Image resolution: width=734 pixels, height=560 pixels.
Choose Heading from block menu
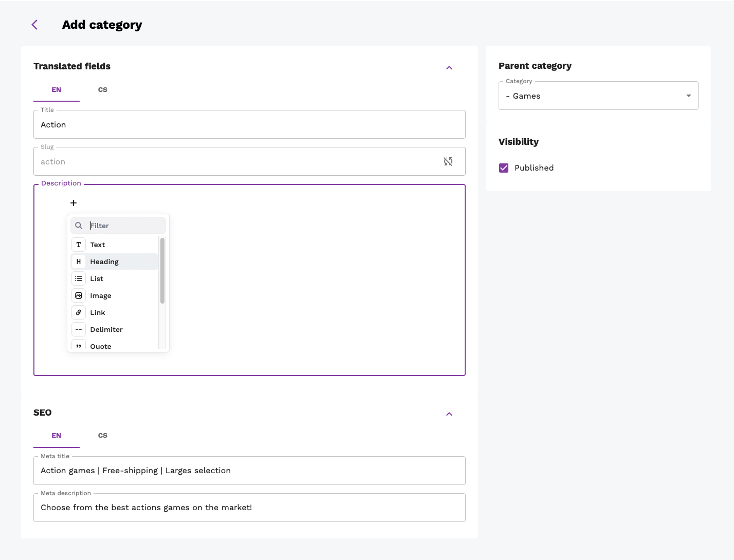tap(114, 262)
